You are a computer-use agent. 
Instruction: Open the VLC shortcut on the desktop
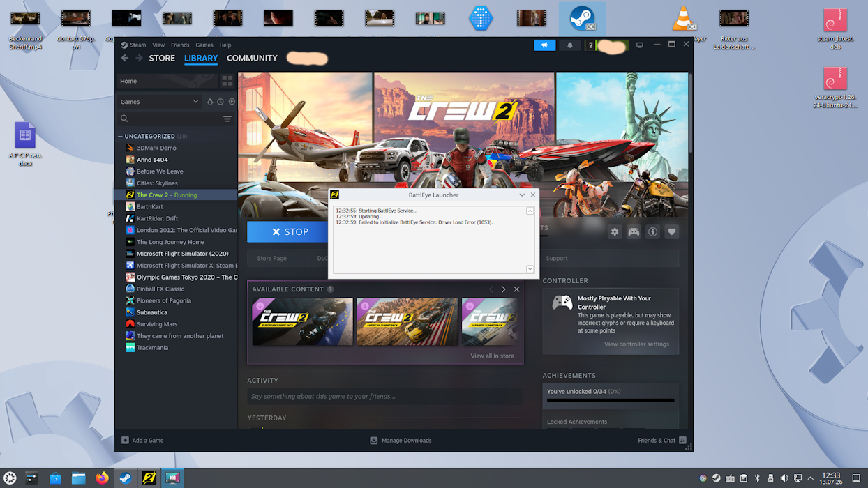click(684, 18)
